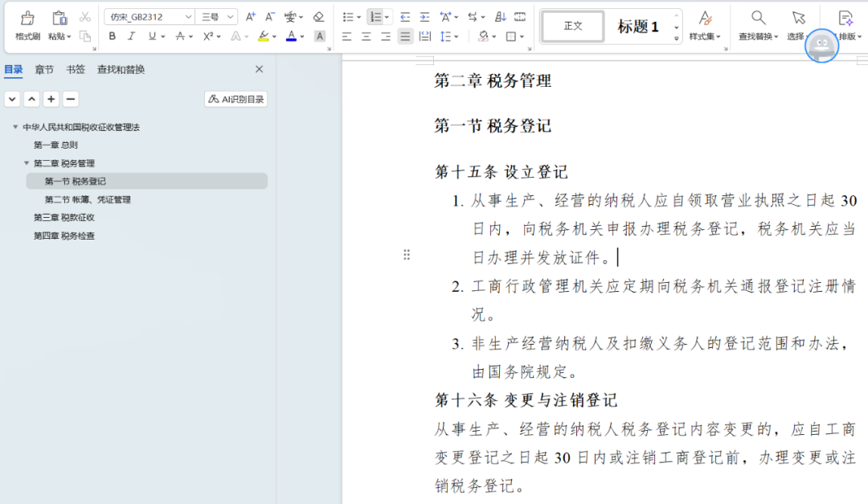Click the 排版 layout button
The image size is (868, 504).
pyautogui.click(x=847, y=26)
